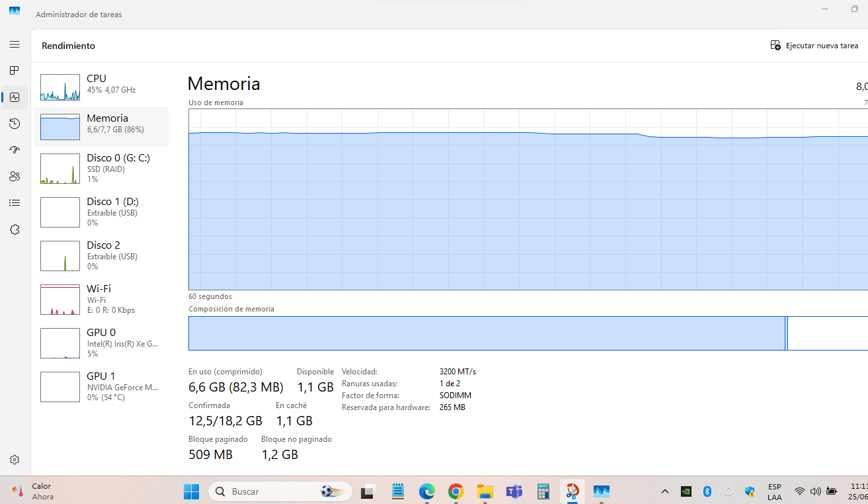Screen dimensions: 868x504
Task: Select Disco 1 (D:) resource
Action: click(x=101, y=212)
